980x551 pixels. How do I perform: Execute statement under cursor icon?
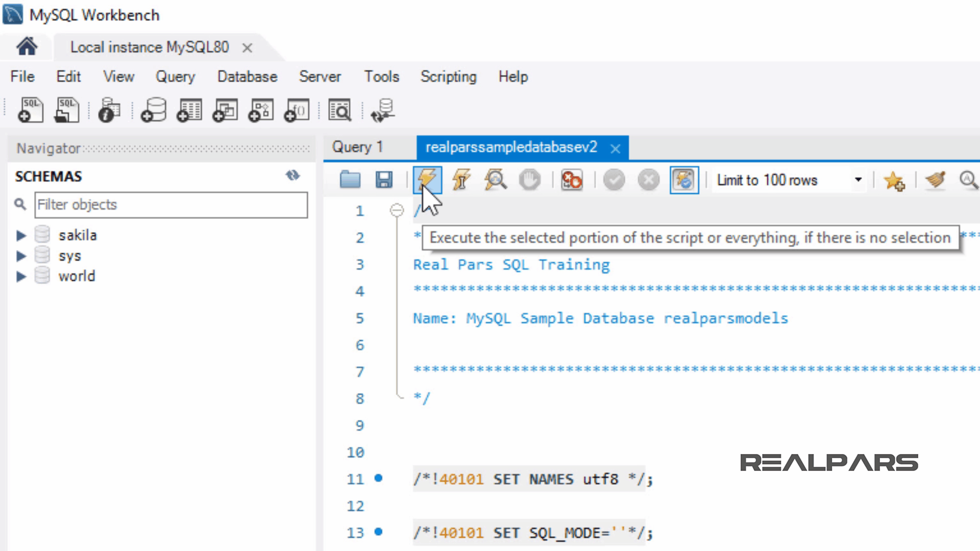pos(461,180)
